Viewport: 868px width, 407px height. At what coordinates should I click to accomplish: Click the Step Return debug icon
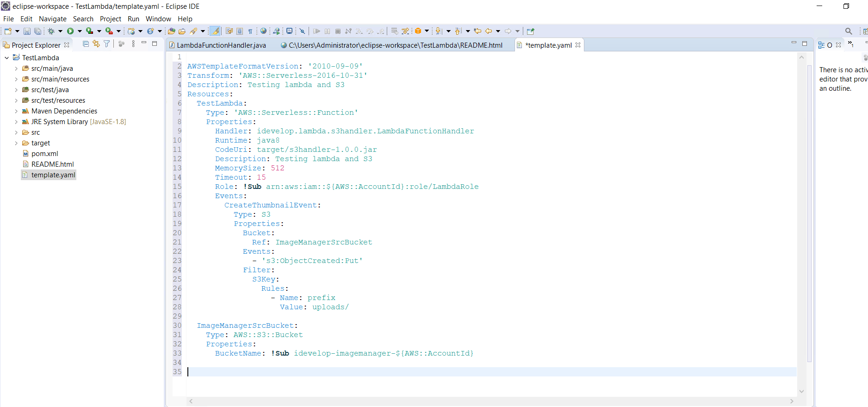(x=380, y=31)
